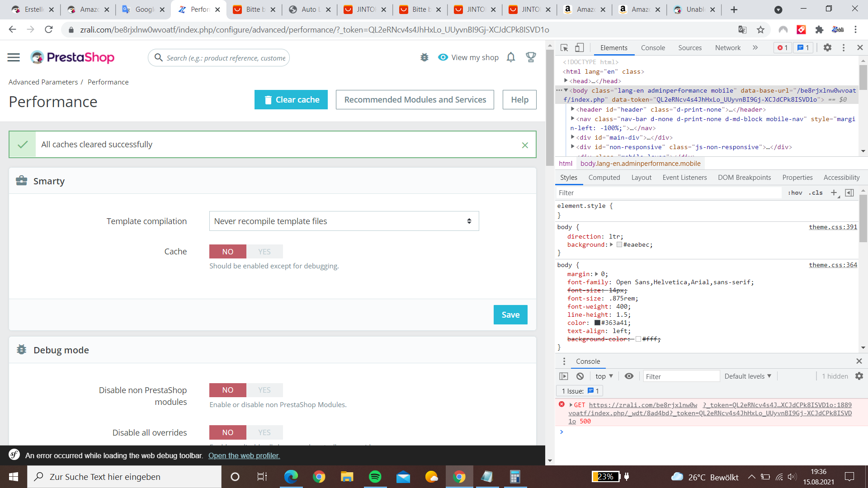Image resolution: width=868 pixels, height=488 pixels.
Task: Click the clear console icon
Action: [580, 376]
